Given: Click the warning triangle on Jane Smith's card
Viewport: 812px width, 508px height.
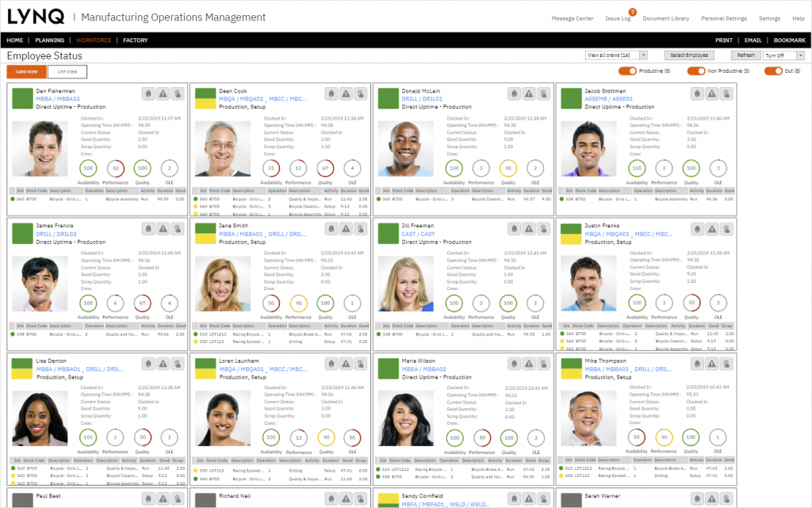Looking at the screenshot, I should click(x=346, y=229).
